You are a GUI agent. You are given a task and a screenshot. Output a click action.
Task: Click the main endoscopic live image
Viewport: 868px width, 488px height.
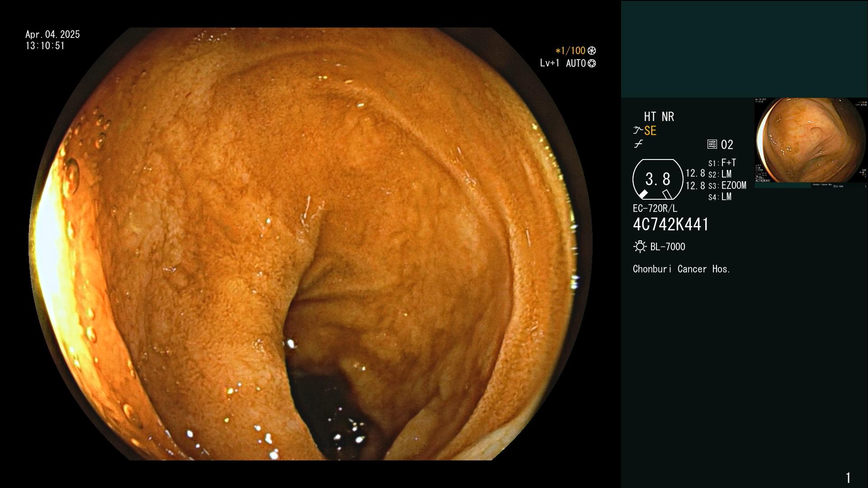(x=311, y=244)
